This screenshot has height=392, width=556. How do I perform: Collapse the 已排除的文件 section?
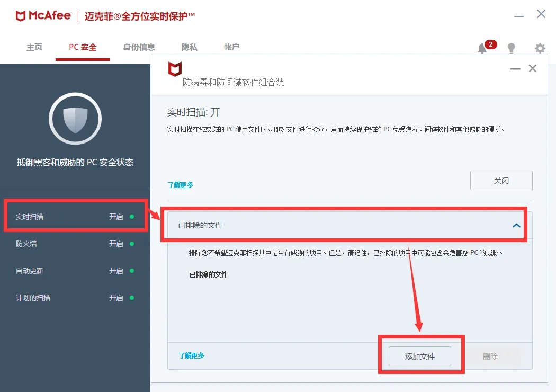point(517,226)
